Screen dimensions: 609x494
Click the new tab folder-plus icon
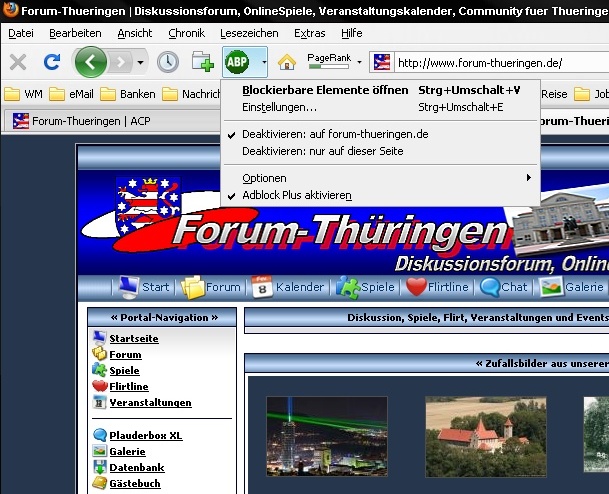[202, 61]
